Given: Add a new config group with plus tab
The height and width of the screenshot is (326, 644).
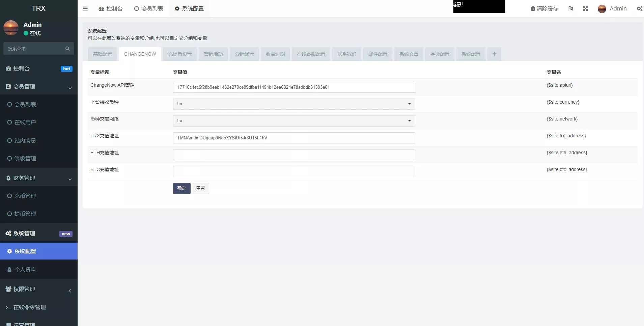Looking at the screenshot, I should click(x=494, y=54).
